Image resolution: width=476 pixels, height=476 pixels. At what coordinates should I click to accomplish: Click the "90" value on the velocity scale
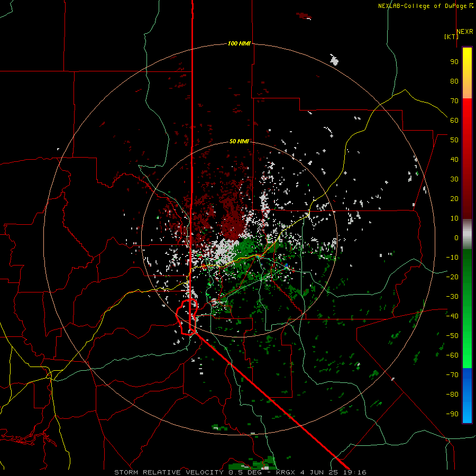pos(454,62)
